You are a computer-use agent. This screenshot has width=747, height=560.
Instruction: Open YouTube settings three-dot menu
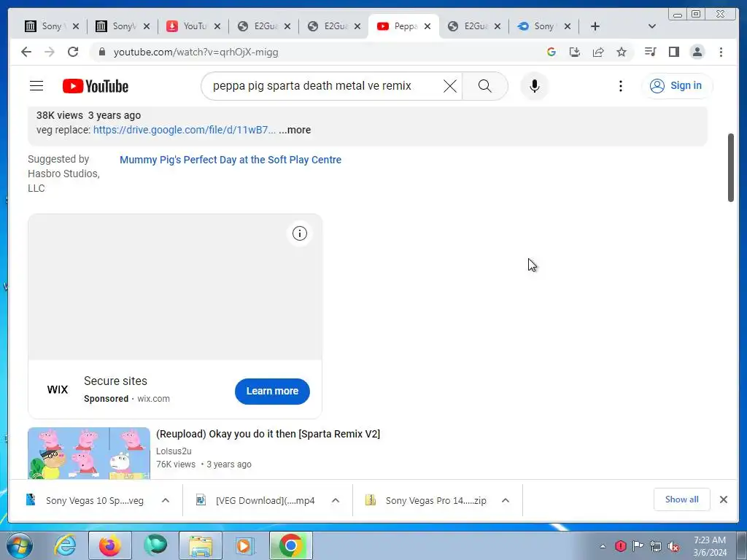click(x=620, y=86)
